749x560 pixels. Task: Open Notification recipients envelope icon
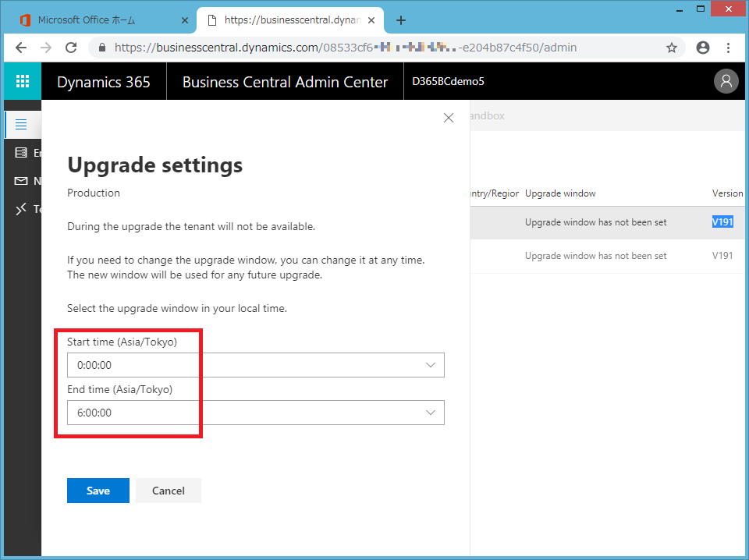coord(21,181)
